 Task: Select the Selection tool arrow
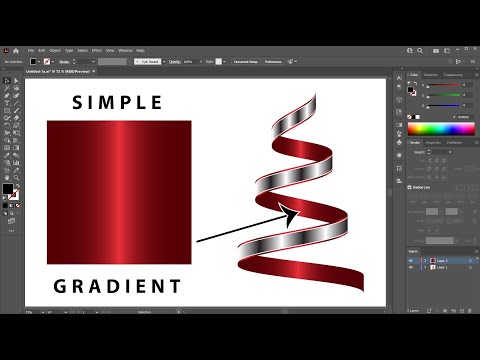tap(7, 81)
